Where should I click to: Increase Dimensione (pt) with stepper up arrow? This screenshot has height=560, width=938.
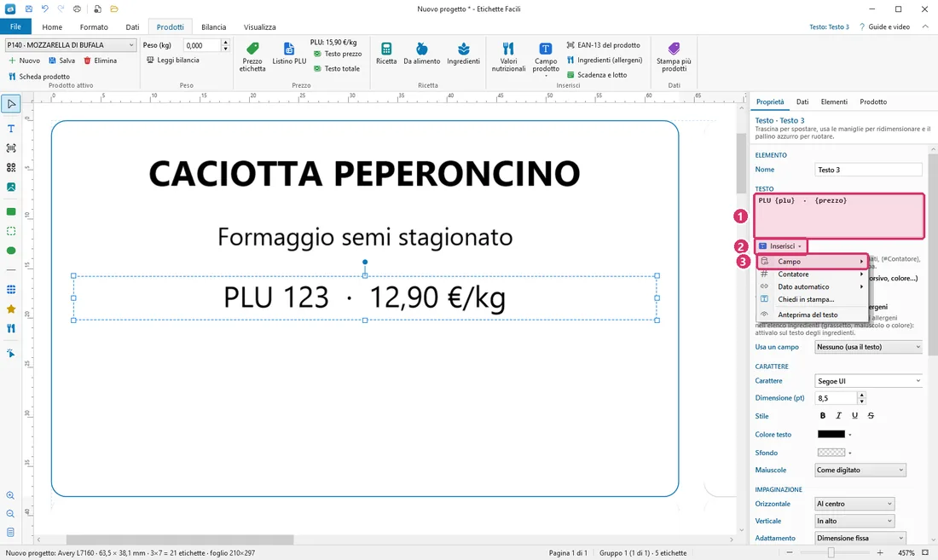861,395
